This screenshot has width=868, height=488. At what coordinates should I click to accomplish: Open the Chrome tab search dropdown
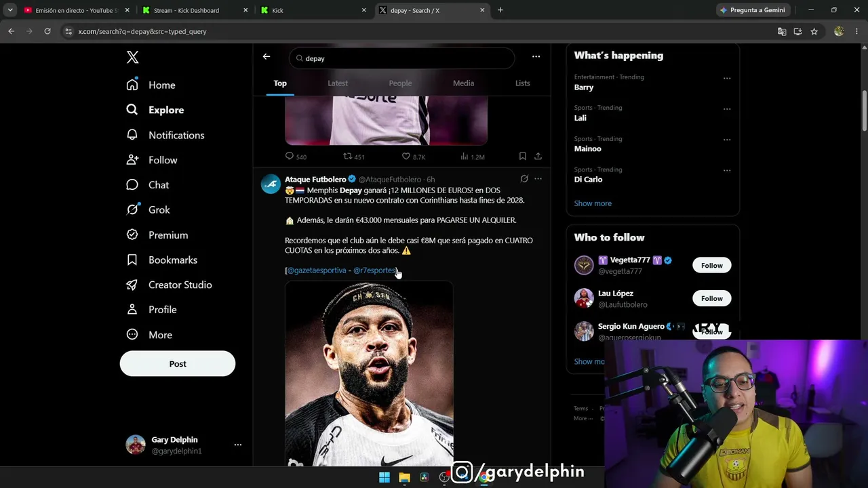(10, 10)
